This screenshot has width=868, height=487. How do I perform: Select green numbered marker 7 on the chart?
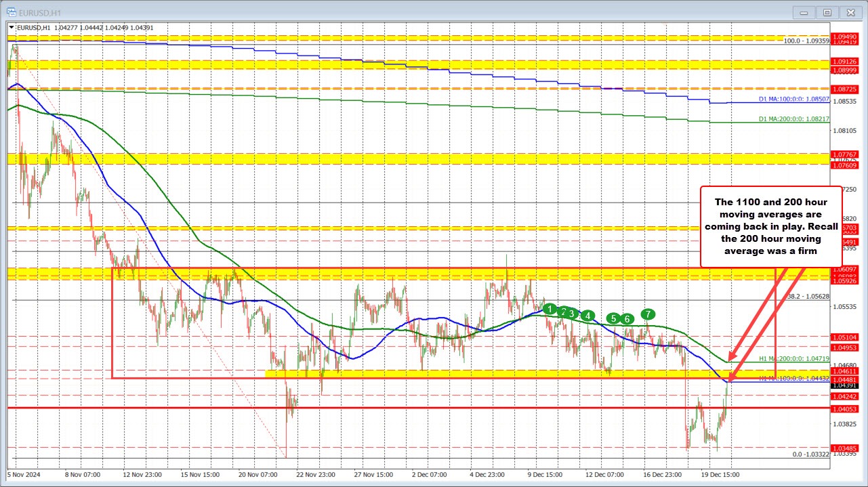pos(647,314)
